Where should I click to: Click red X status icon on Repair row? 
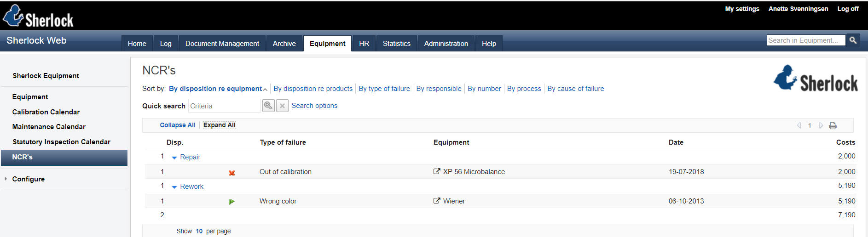[232, 173]
